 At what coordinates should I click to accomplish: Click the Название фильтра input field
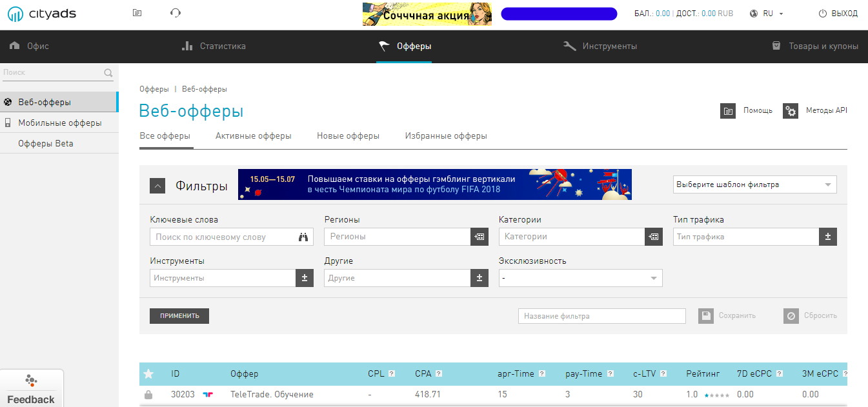[x=602, y=316]
